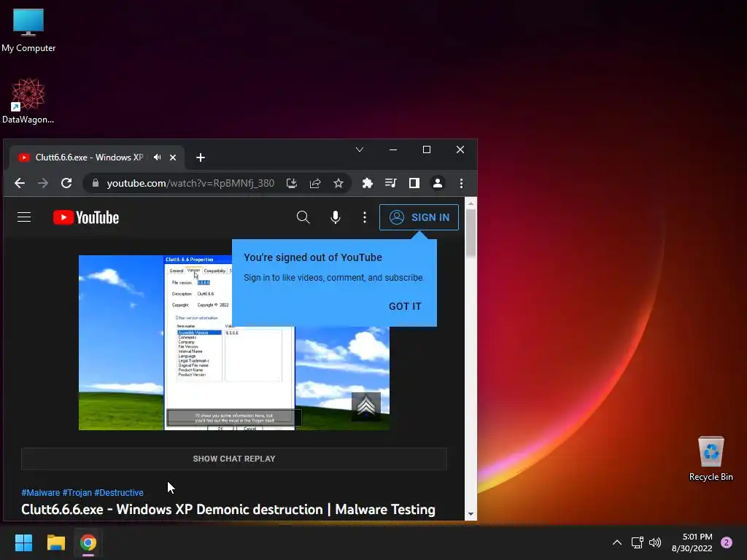Open the #Malware hashtag link
The image size is (747, 560).
tap(41, 492)
